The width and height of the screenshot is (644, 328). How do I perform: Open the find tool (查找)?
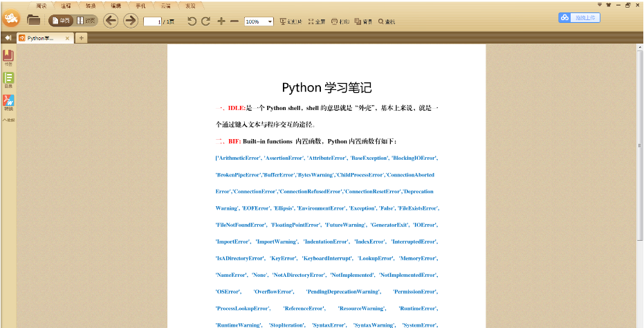click(387, 21)
